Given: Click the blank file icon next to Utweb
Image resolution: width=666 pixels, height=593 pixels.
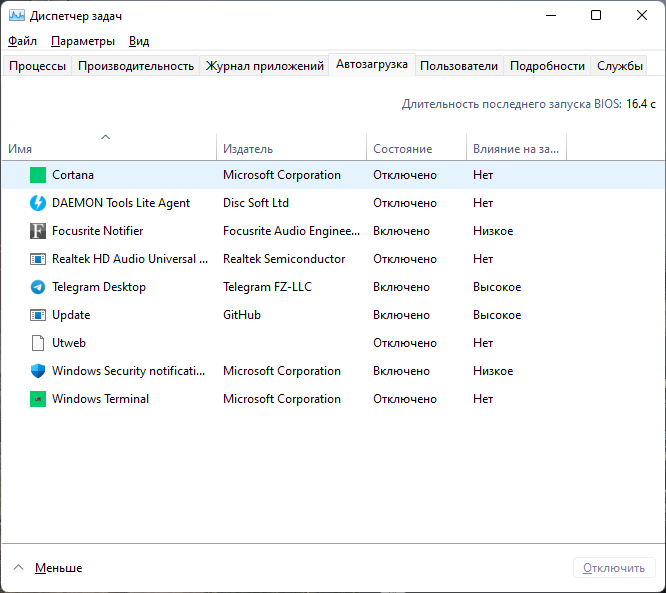Looking at the screenshot, I should point(38,343).
